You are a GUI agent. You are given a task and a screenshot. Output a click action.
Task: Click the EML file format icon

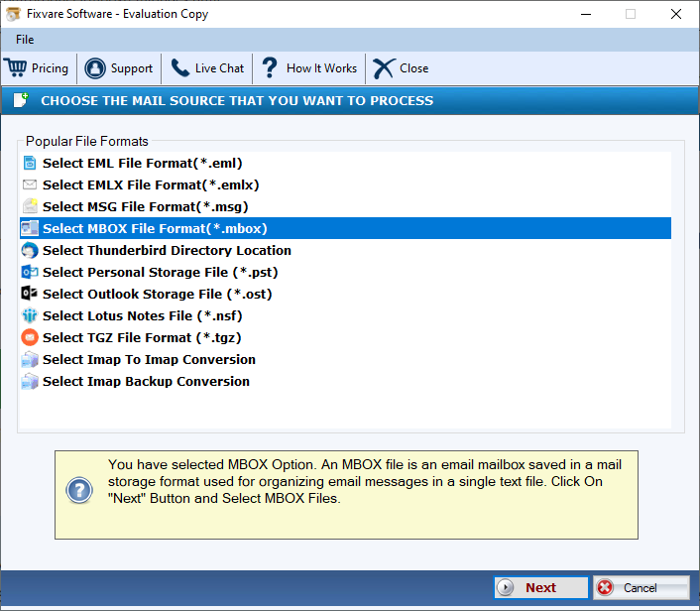click(x=30, y=163)
